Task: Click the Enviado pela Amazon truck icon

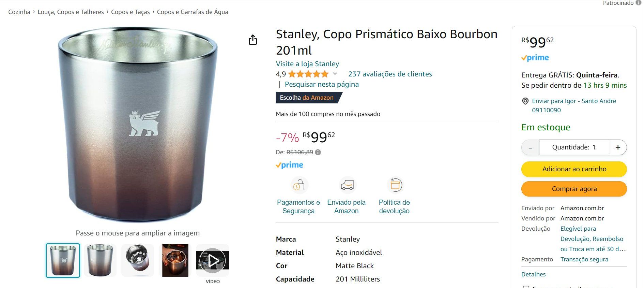Action: pyautogui.click(x=347, y=185)
